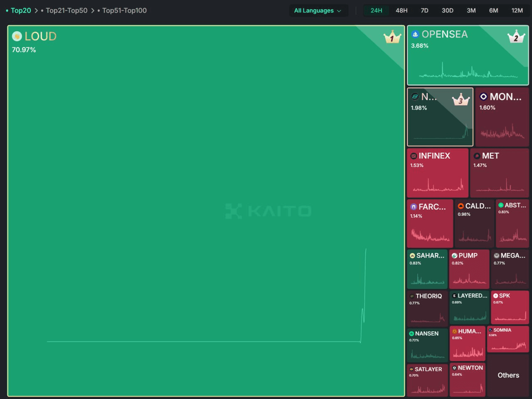
Task: Open the OPENSEA token name
Action: tap(445, 35)
